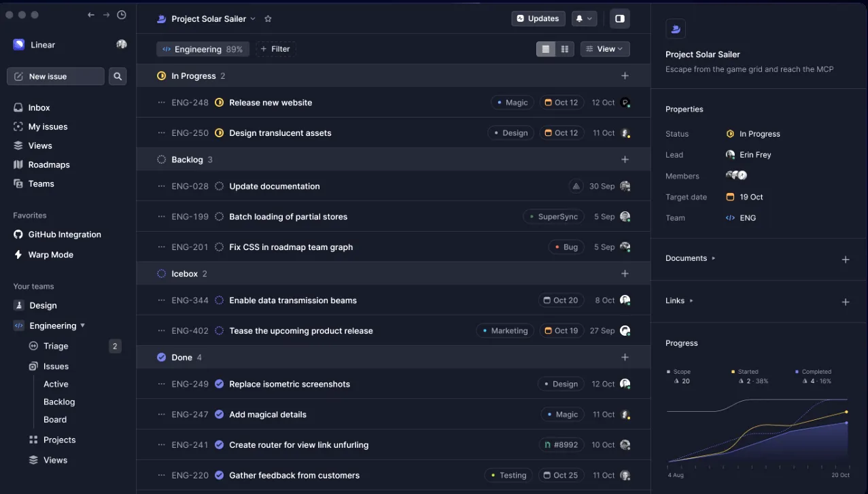
Task: Toggle done checkmark on ENG-241
Action: 219,445
